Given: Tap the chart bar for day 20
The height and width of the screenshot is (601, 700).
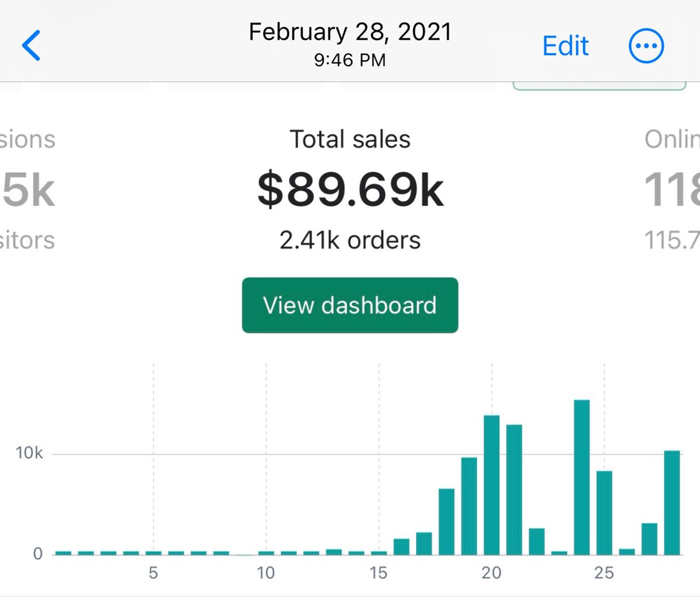Looking at the screenshot, I should click(x=491, y=485).
